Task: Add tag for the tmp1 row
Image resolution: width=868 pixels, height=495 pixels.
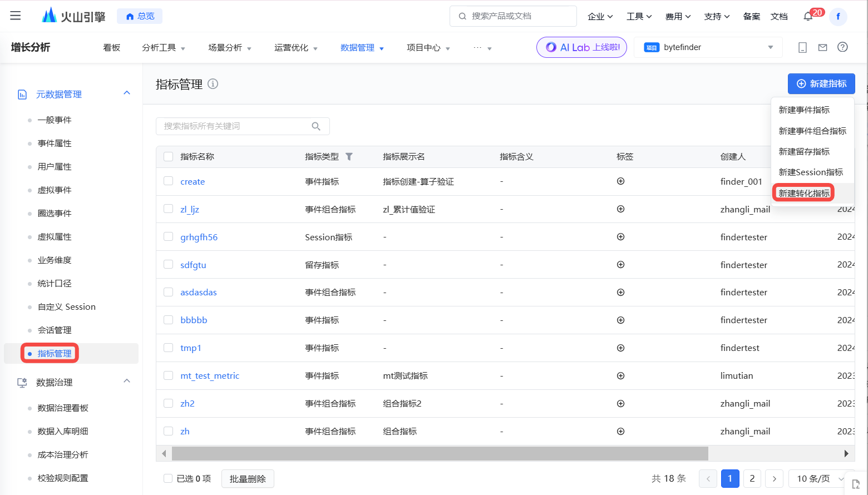Action: (620, 348)
